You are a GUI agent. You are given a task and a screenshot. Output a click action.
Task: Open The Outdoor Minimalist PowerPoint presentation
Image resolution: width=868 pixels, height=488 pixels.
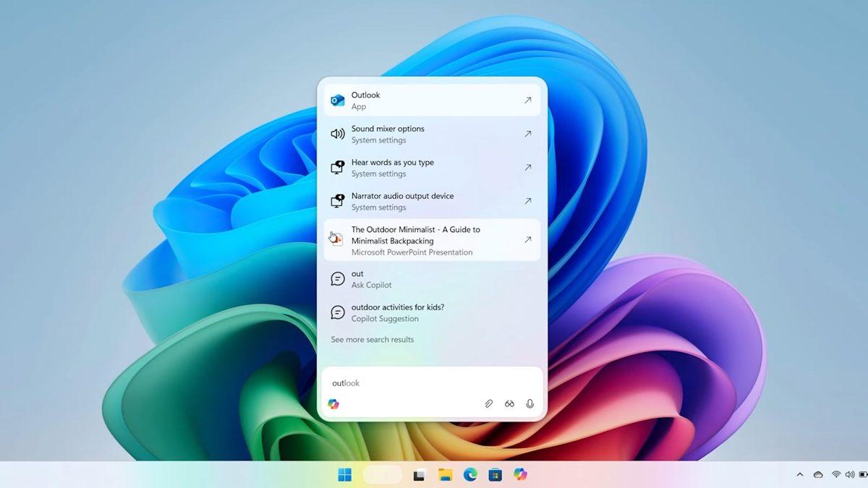click(432, 240)
